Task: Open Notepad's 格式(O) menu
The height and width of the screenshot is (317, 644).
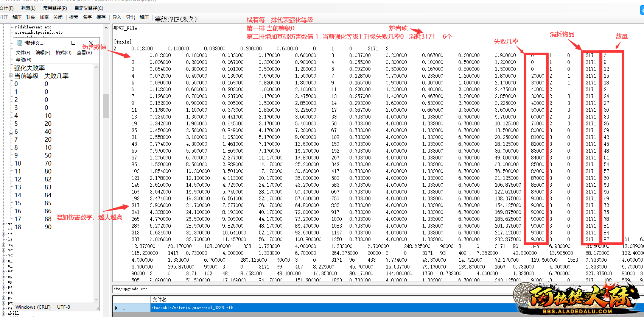Action: tap(63, 53)
